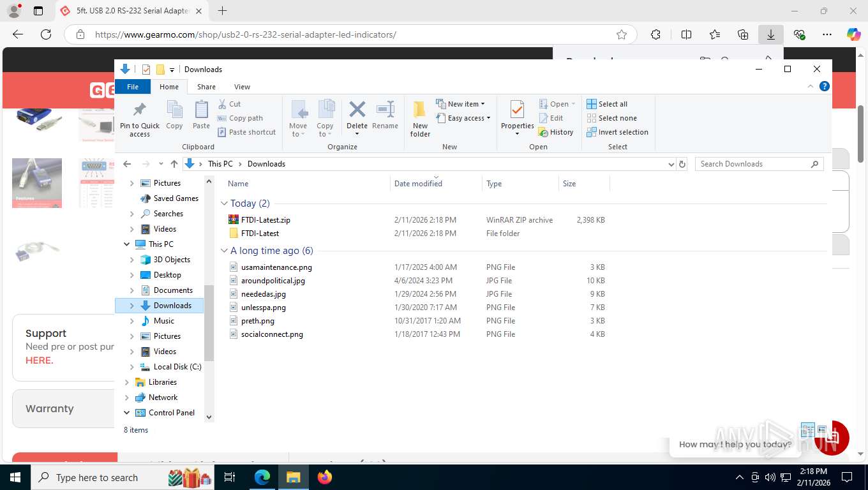Open Explorer Help question mark icon
The width and height of the screenshot is (868, 490).
click(x=825, y=86)
